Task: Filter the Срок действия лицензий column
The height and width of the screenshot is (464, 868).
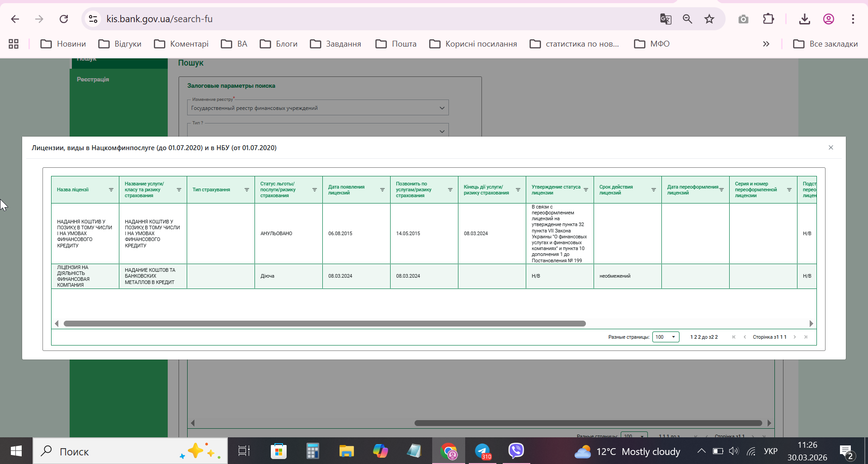Action: click(654, 190)
